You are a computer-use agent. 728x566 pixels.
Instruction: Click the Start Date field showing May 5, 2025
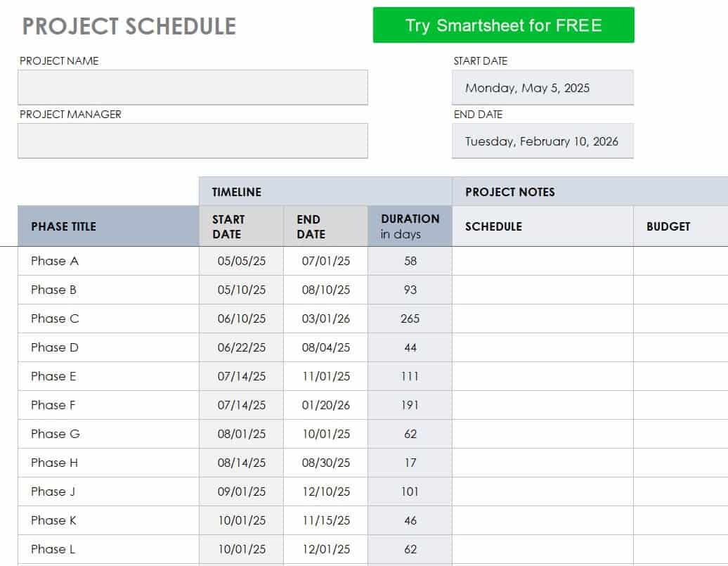(542, 87)
